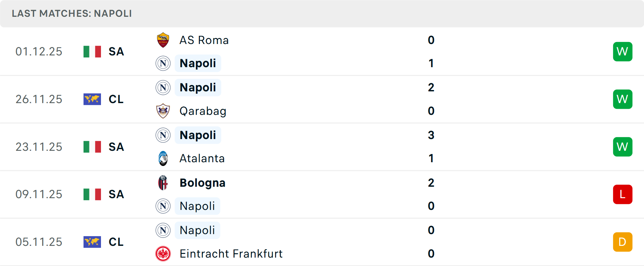Click the Bologna club crest
This screenshot has width=644, height=266.
coord(163,183)
